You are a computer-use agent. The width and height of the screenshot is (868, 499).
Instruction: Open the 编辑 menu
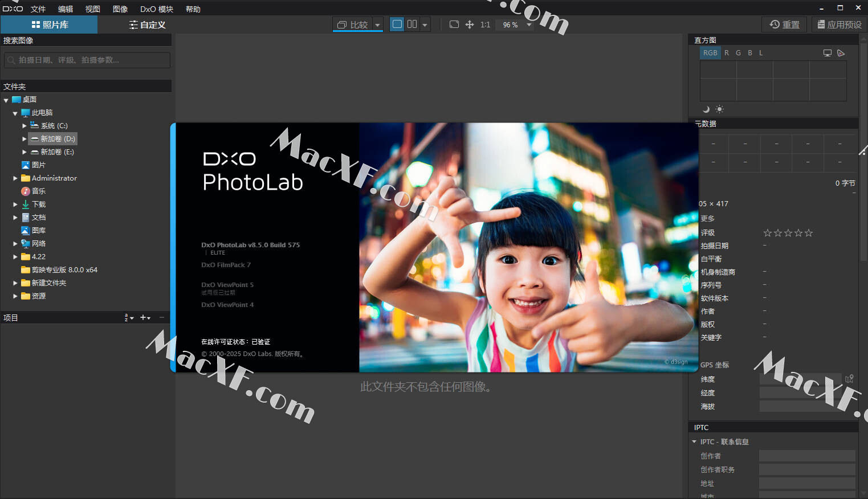[x=66, y=9]
